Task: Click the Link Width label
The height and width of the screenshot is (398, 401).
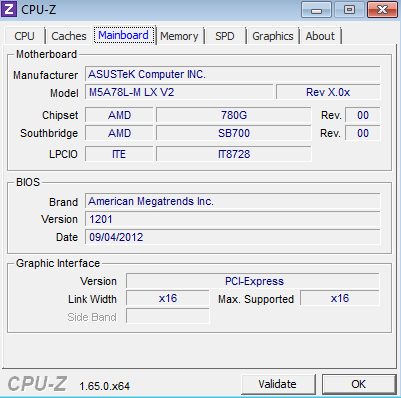Action: pos(92,299)
